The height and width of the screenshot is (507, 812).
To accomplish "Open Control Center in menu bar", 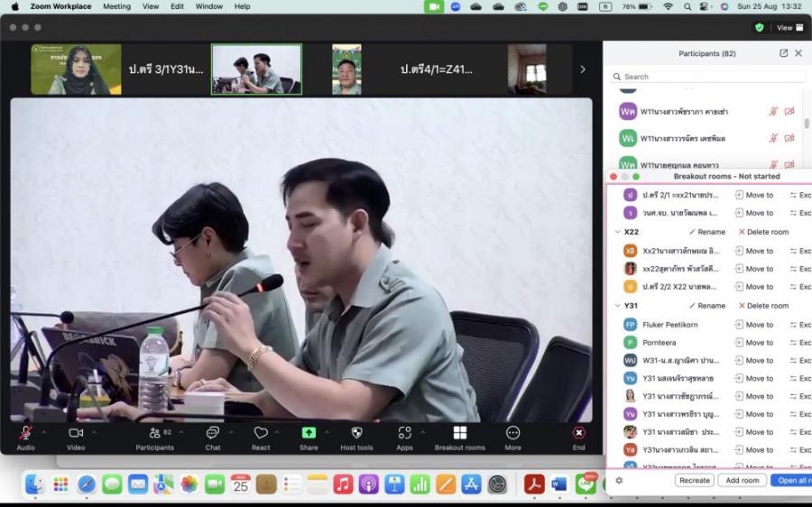I will [705, 6].
